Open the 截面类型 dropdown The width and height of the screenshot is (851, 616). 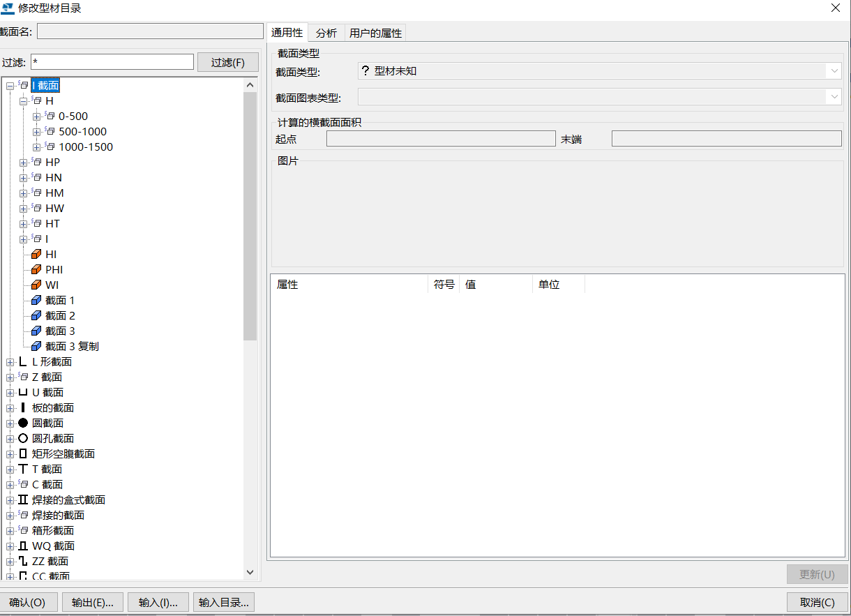(x=834, y=70)
